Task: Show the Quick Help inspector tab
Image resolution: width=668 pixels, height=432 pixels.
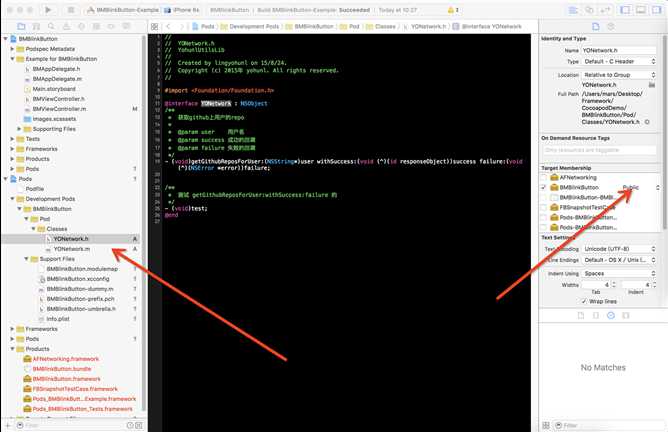Action: tap(610, 26)
